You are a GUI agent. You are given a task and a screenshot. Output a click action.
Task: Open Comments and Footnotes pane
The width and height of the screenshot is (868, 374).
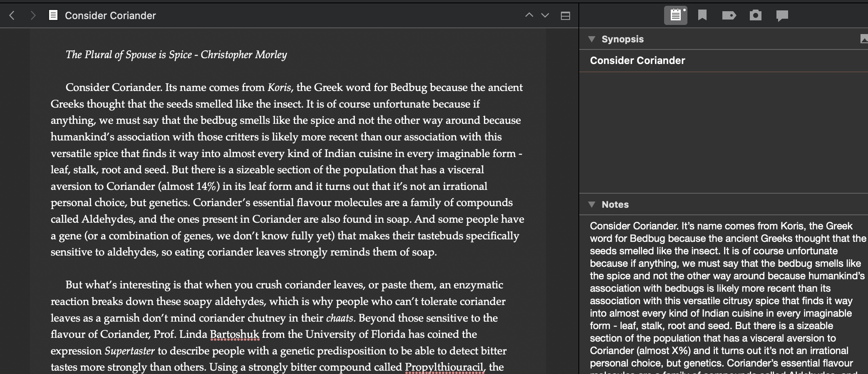coord(782,16)
